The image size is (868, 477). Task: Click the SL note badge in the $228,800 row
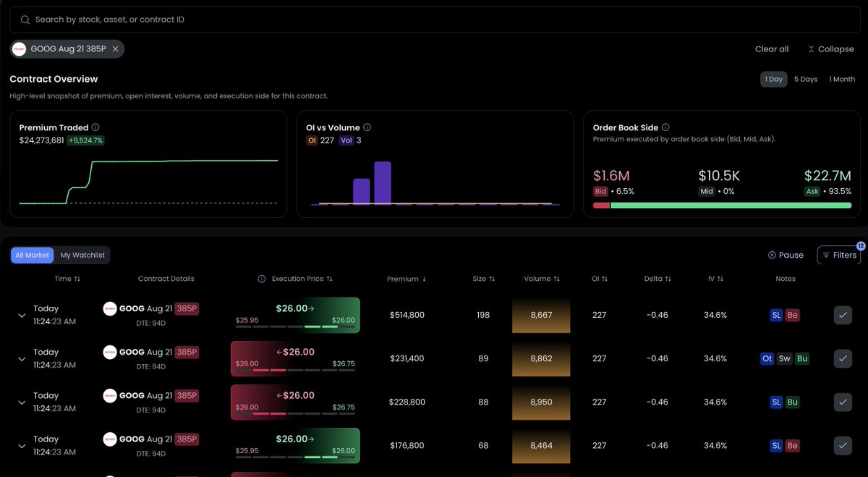tap(776, 402)
